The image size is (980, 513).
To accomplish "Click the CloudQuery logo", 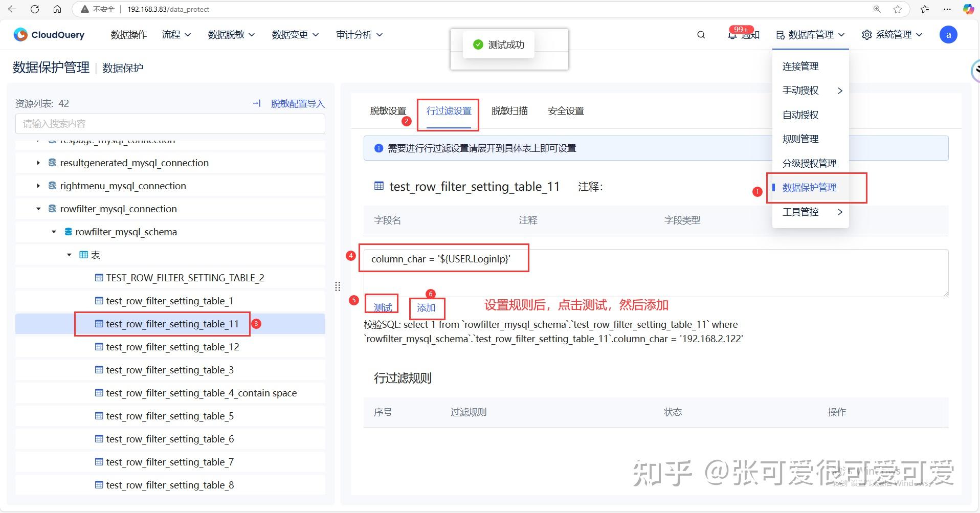I will (49, 34).
